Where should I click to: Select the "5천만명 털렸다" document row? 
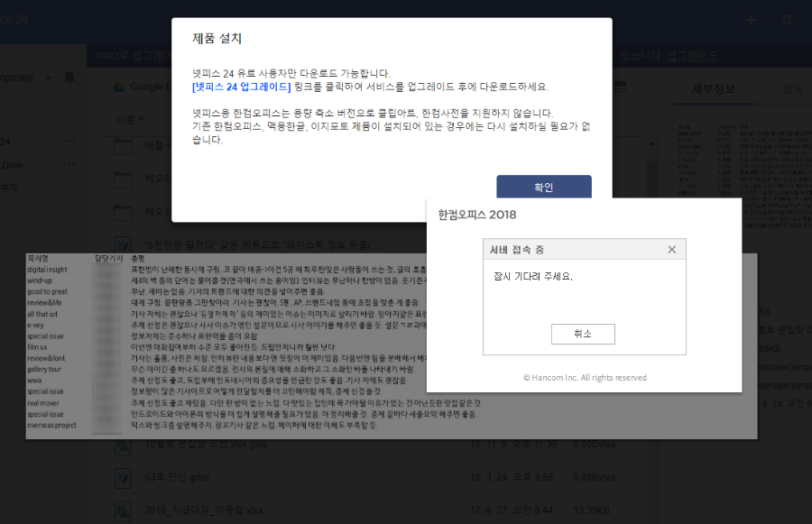pos(263,245)
